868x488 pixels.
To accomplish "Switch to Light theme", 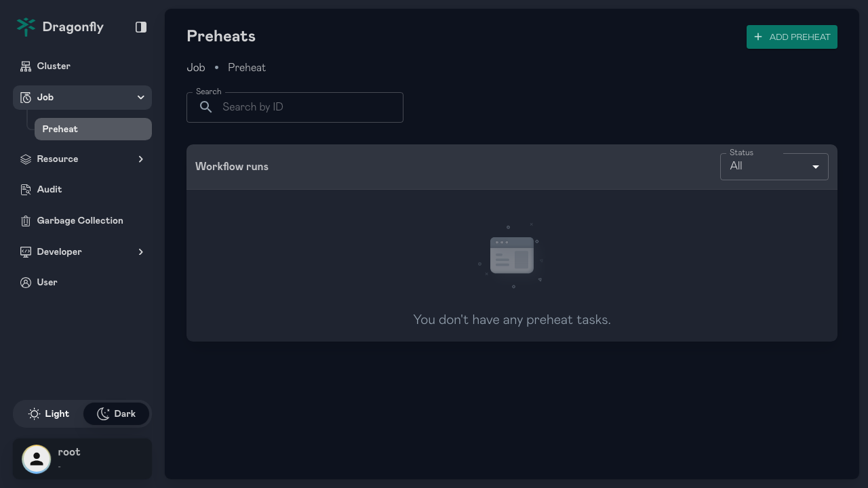I will pos(49,413).
